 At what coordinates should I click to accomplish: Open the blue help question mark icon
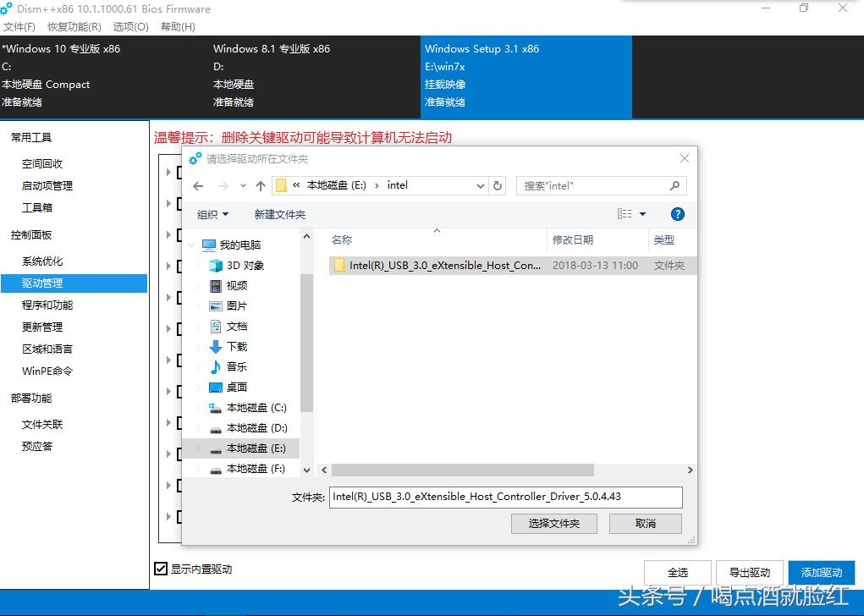coord(677,213)
